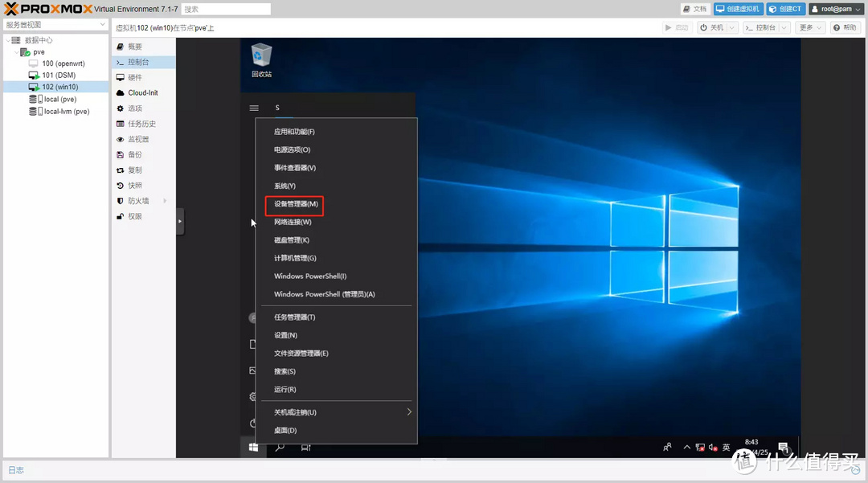Click the 帮助 help button
The width and height of the screenshot is (868, 483).
point(845,27)
